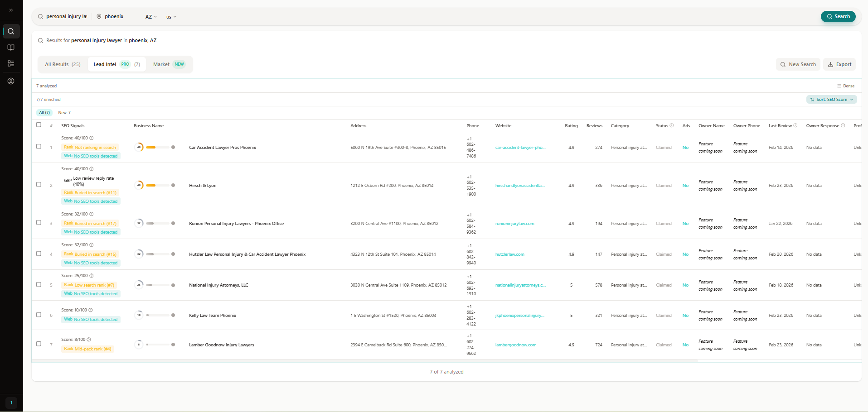Screen dimensions: 868x412
Task: Open the us country dropdown
Action: click(x=171, y=17)
